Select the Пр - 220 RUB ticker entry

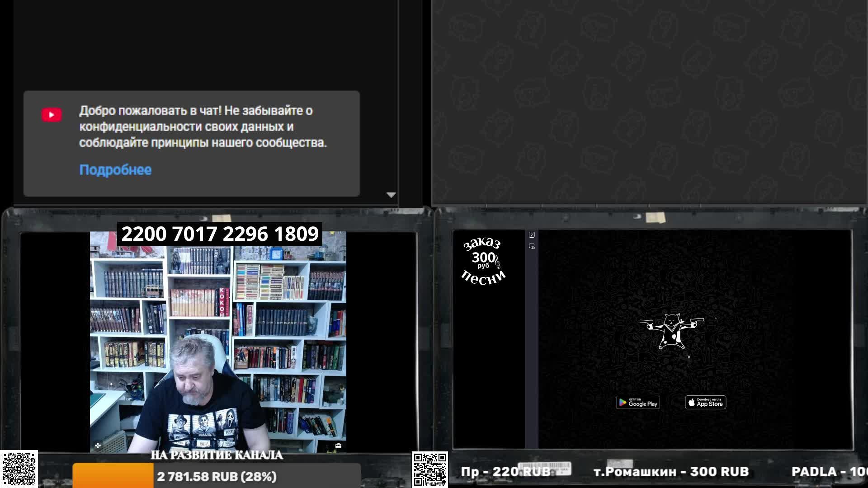[505, 472]
